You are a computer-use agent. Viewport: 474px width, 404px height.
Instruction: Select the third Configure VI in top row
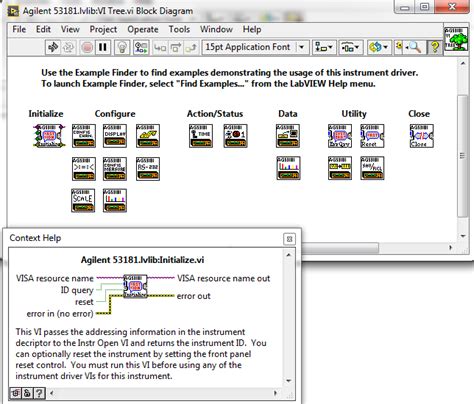coord(148,136)
